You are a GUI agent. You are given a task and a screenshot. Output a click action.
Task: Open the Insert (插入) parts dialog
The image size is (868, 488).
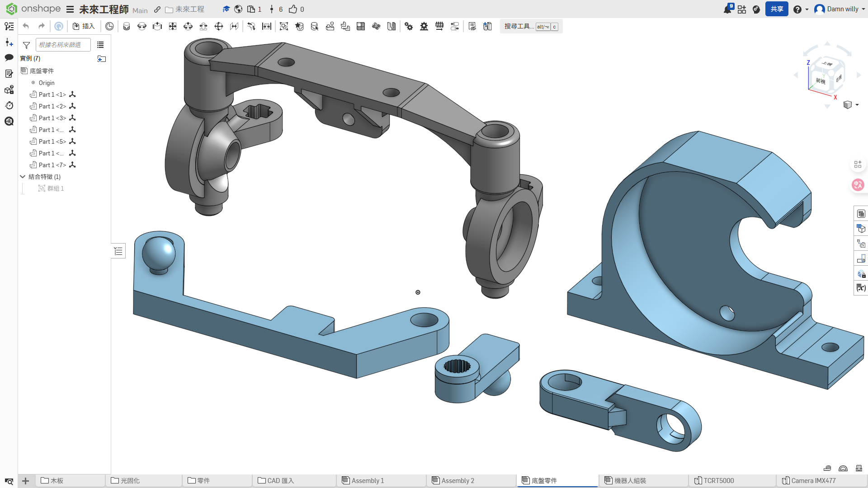84,26
